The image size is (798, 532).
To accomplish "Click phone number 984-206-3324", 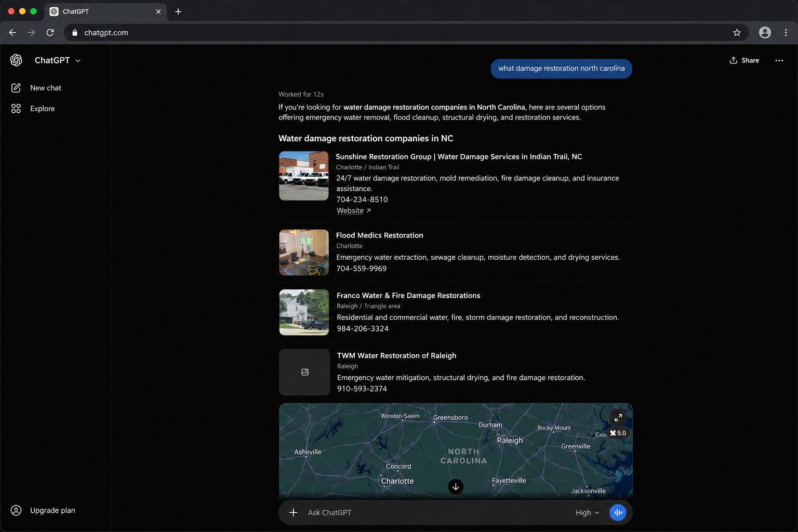I will (363, 328).
